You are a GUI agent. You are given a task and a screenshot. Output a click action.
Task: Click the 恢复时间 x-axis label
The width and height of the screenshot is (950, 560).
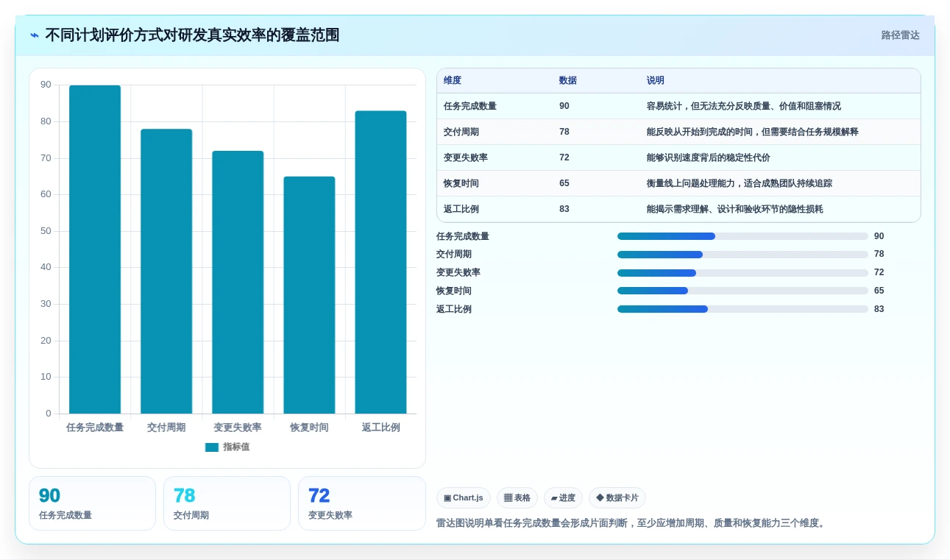click(309, 428)
